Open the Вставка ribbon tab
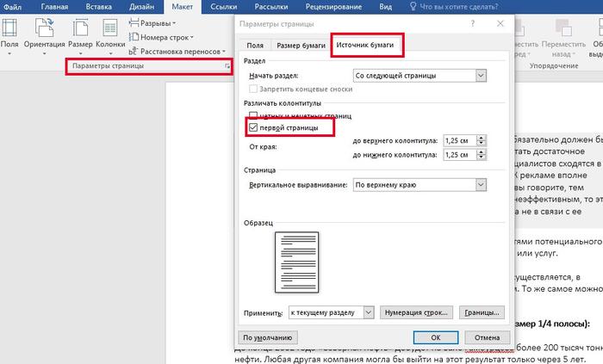Image resolution: width=603 pixels, height=364 pixels. (98, 7)
